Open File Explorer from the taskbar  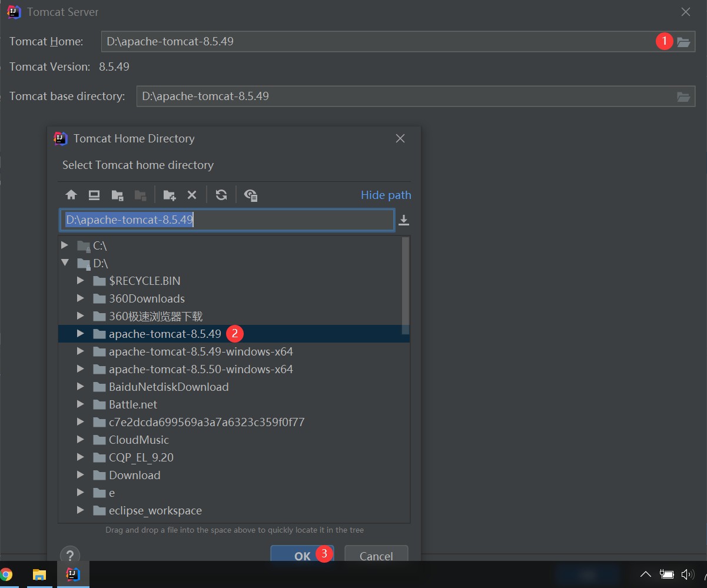click(x=39, y=574)
